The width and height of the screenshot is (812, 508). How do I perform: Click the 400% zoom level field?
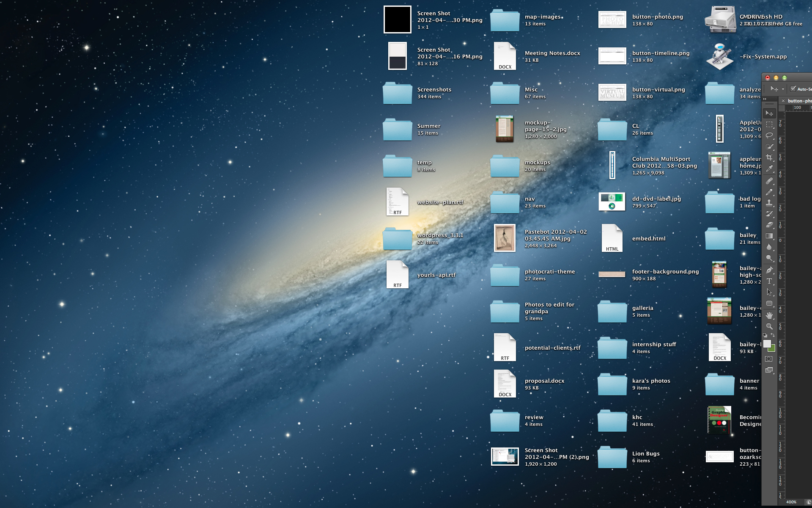click(x=791, y=502)
